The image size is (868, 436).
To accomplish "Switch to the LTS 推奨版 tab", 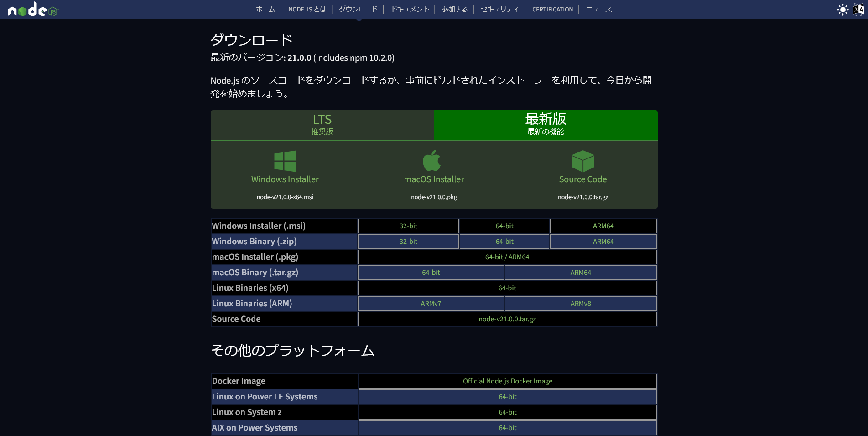I will pyautogui.click(x=322, y=125).
